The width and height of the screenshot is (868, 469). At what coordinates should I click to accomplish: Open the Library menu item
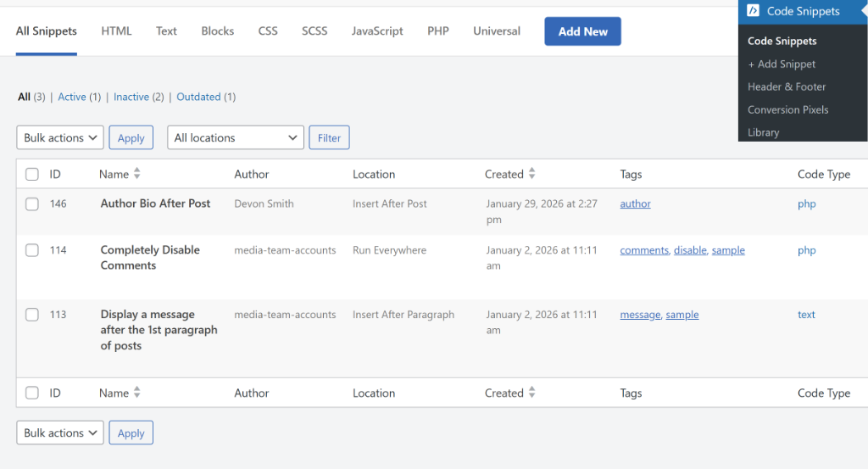point(763,132)
